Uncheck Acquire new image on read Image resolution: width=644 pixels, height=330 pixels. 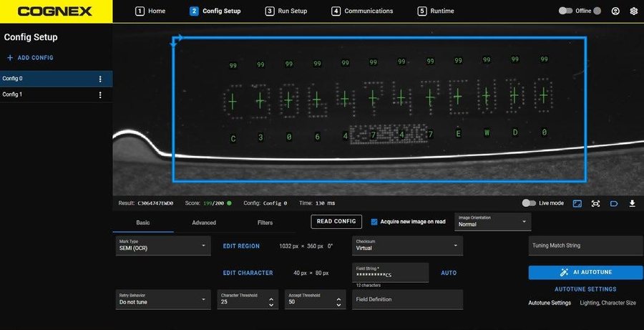[374, 221]
